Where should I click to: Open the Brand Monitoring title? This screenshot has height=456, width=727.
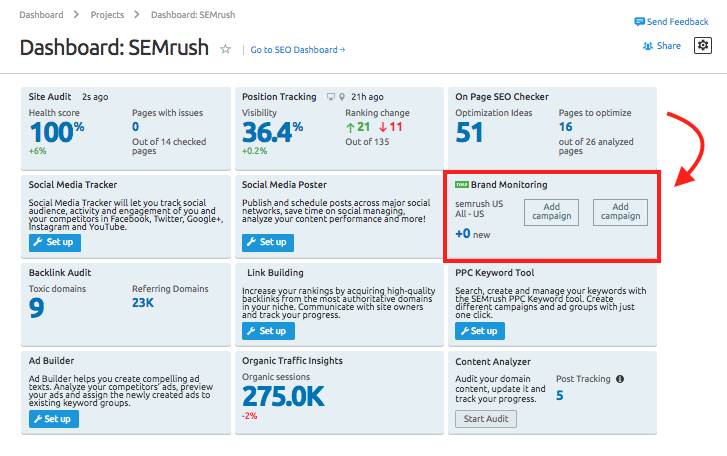509,185
